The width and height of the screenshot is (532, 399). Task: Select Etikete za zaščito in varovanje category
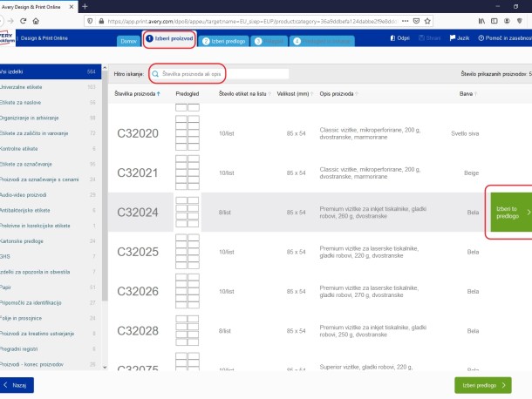(x=51, y=133)
